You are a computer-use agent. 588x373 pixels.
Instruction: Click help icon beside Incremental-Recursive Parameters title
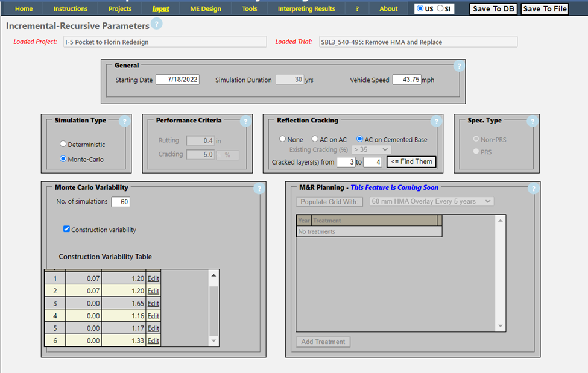157,24
